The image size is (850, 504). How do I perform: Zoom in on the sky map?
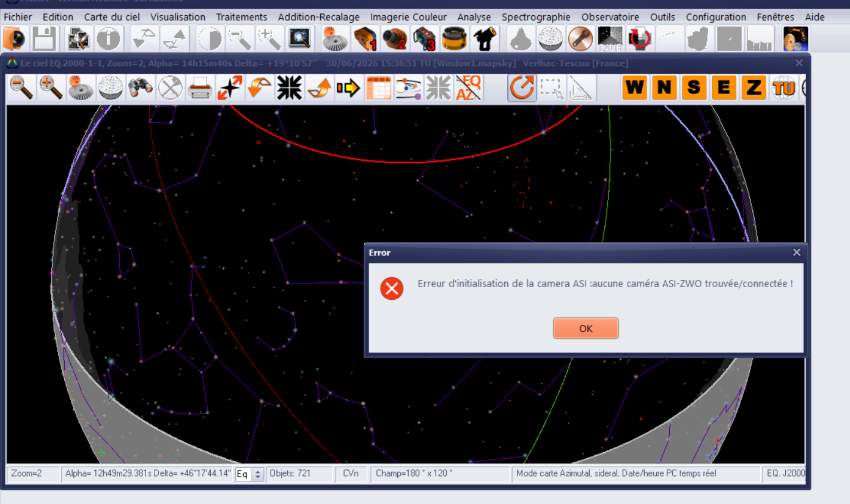(51, 88)
